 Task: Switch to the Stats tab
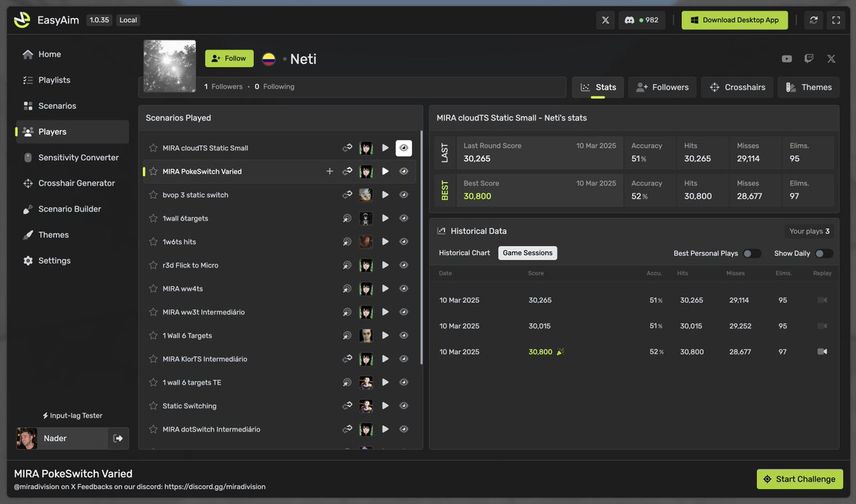coord(598,87)
